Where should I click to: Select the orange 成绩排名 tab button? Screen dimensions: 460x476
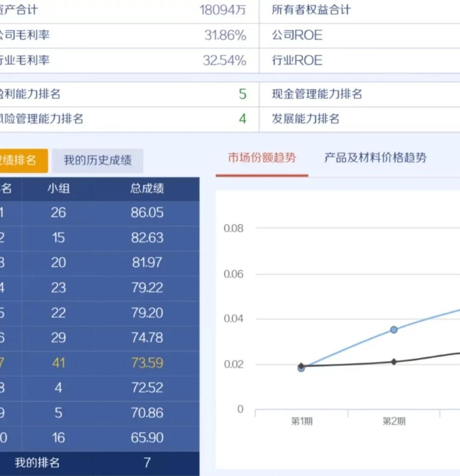tap(21, 161)
